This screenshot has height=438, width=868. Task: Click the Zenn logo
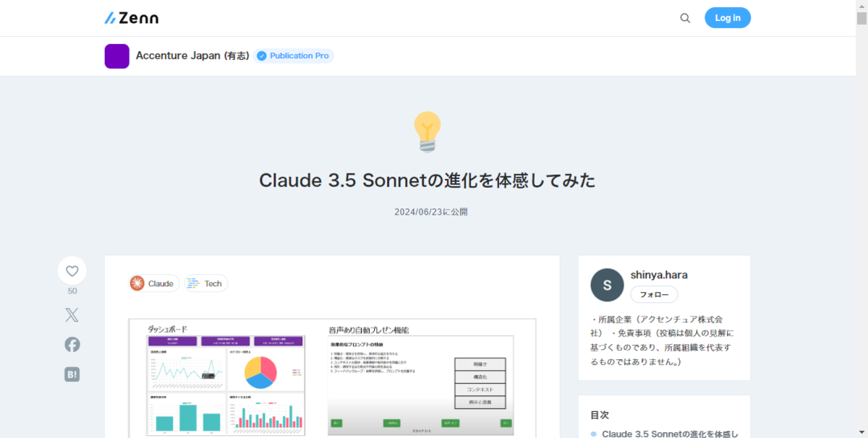(132, 18)
